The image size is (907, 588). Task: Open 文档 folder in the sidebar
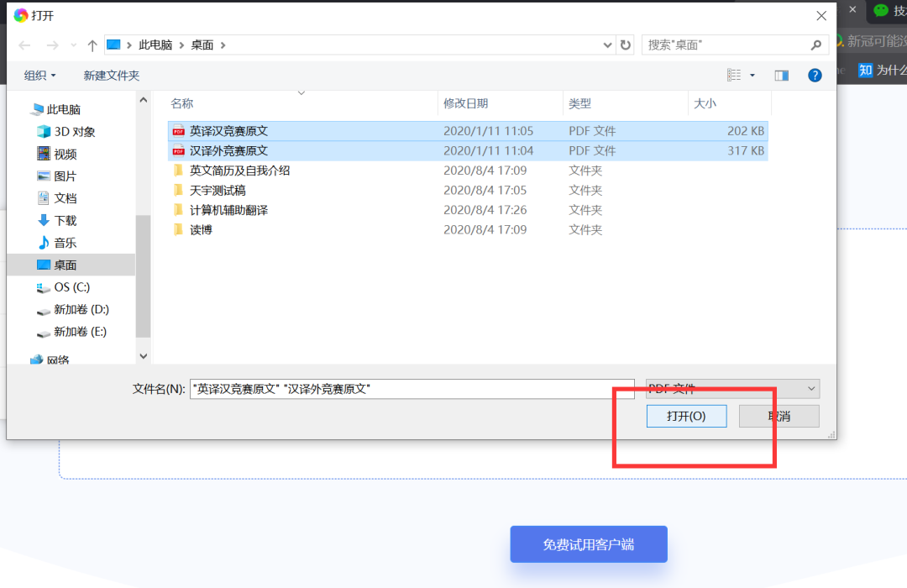point(57,198)
